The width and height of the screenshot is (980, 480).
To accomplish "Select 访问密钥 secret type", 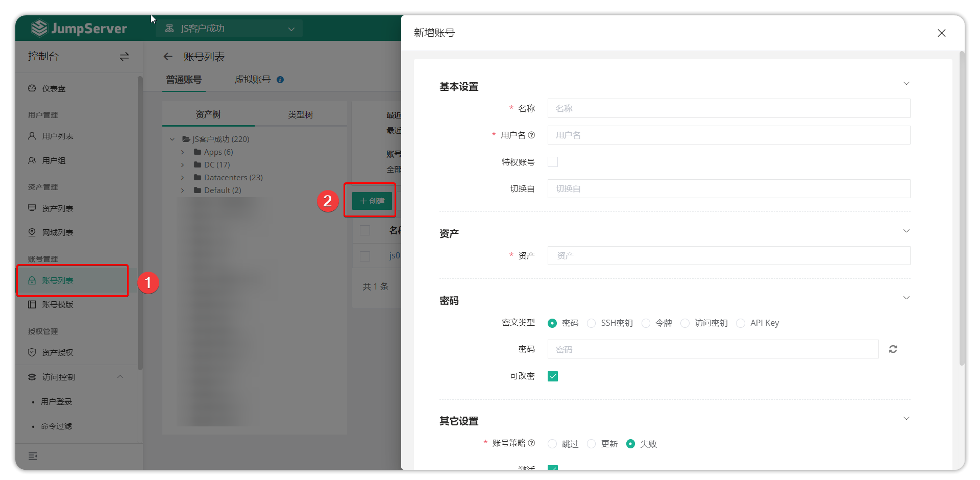I will click(x=685, y=323).
